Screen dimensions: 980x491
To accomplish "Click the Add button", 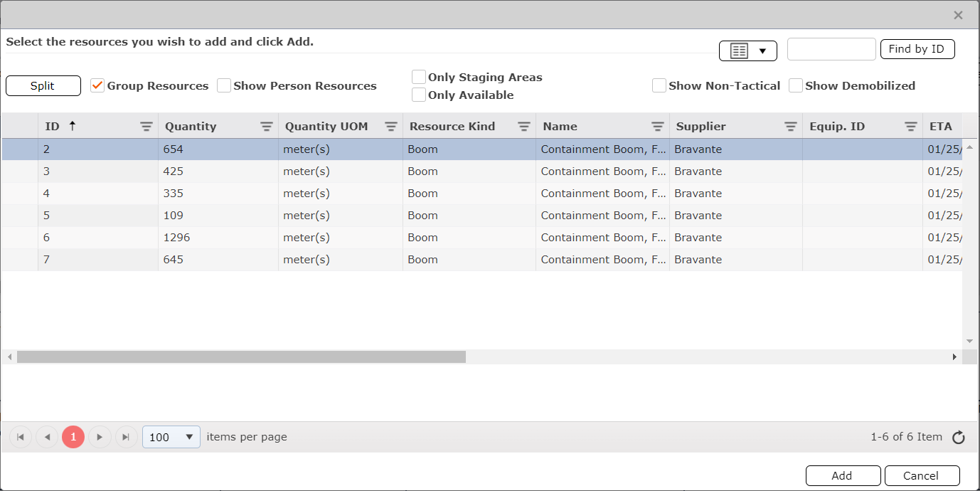I will [843, 476].
